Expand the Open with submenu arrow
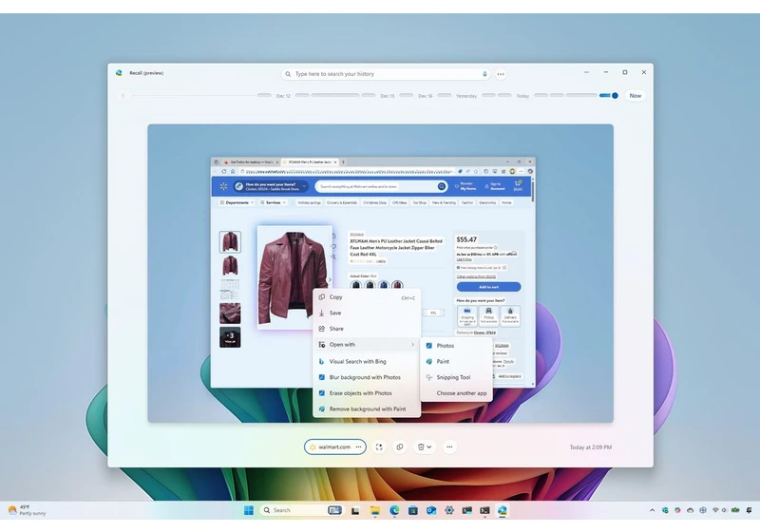The image size is (760, 532). coord(412,345)
